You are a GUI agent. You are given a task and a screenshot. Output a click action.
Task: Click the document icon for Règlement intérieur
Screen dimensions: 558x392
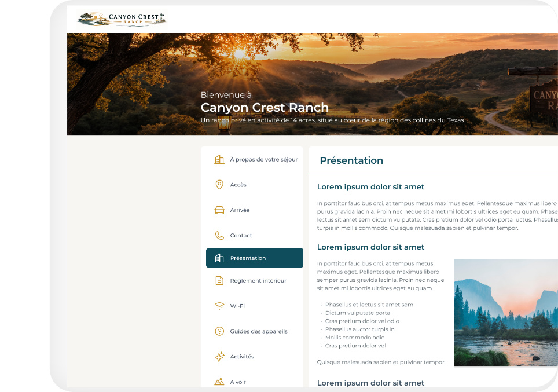point(219,281)
